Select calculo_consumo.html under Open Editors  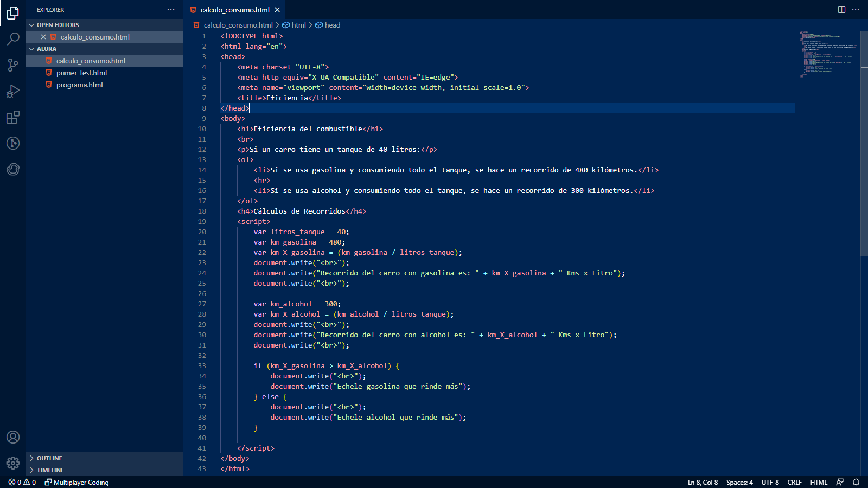click(x=105, y=37)
